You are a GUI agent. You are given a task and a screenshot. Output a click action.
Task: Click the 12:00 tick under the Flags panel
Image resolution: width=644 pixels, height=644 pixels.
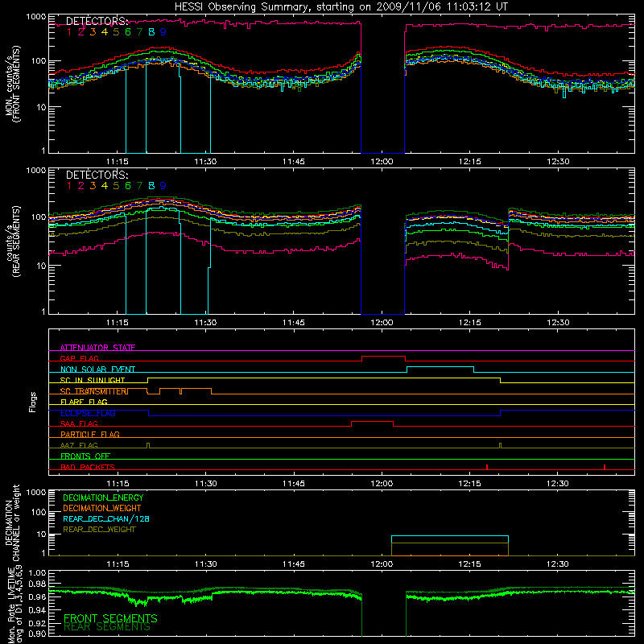[382, 484]
